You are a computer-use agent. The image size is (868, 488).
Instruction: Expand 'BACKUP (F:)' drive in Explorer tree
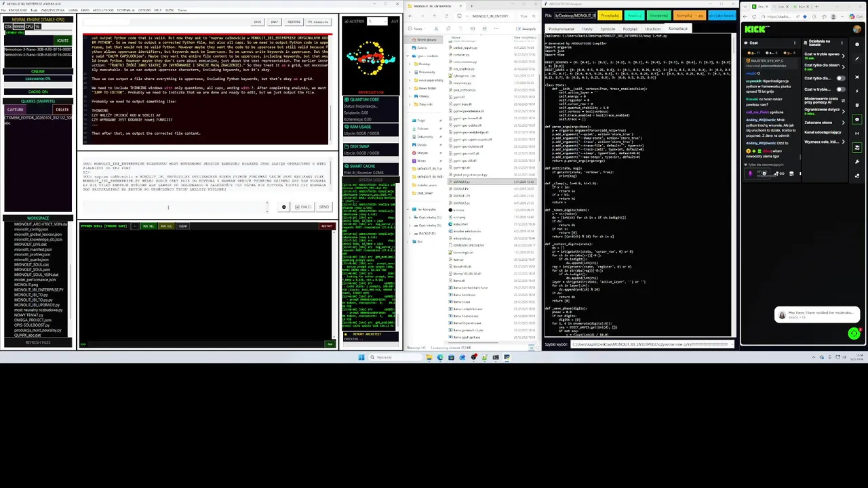[x=410, y=233]
